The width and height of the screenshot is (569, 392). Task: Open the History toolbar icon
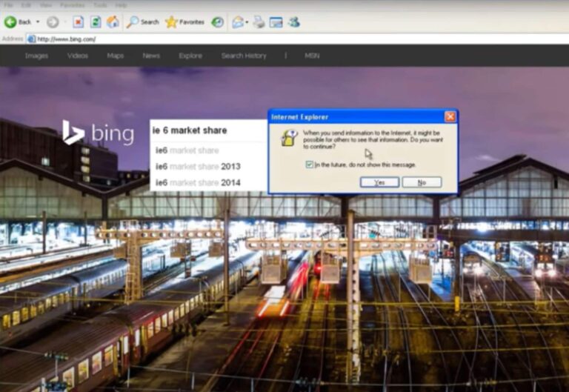pyautogui.click(x=217, y=22)
